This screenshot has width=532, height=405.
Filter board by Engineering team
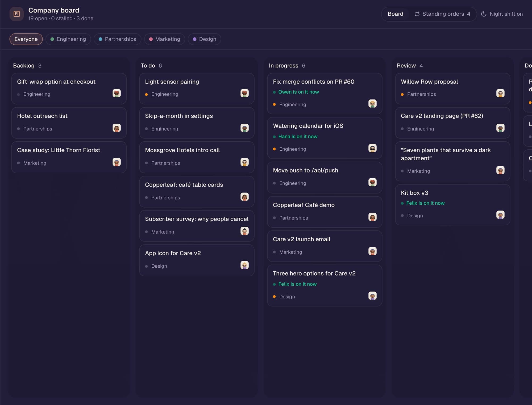pos(68,39)
